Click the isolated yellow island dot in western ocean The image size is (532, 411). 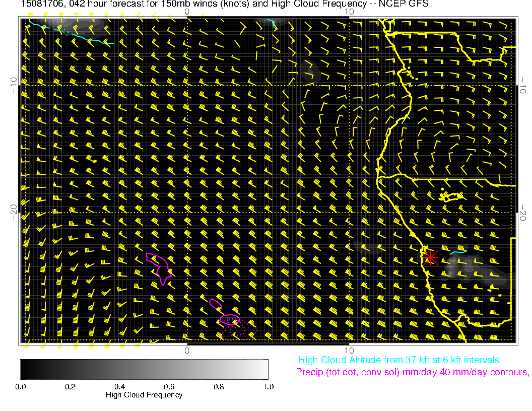click(95, 160)
